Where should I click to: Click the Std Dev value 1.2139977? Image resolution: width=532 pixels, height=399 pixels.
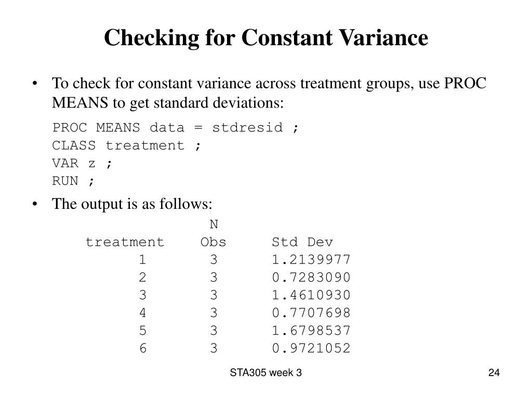coord(311,260)
